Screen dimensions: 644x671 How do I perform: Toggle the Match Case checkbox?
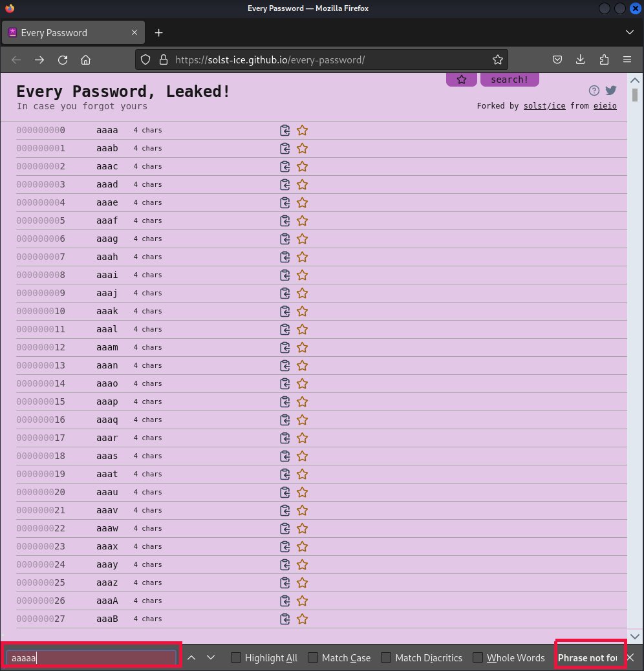pyautogui.click(x=313, y=657)
